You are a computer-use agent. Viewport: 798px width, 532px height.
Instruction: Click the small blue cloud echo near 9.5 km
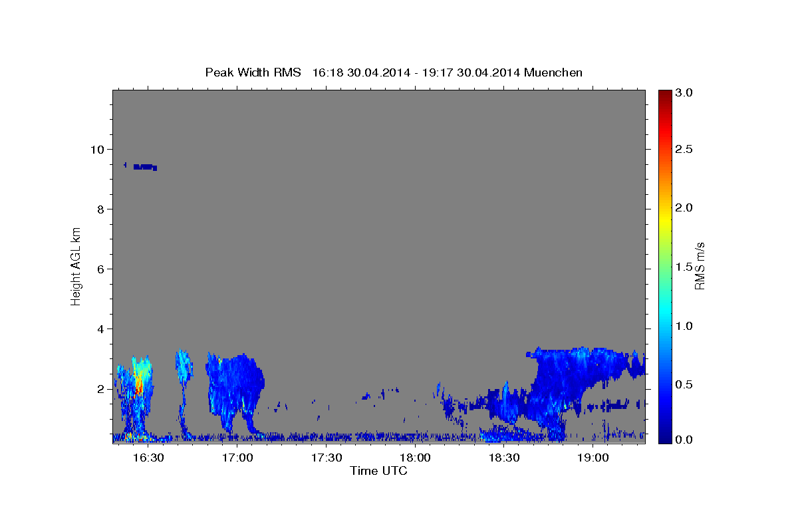[x=145, y=167]
